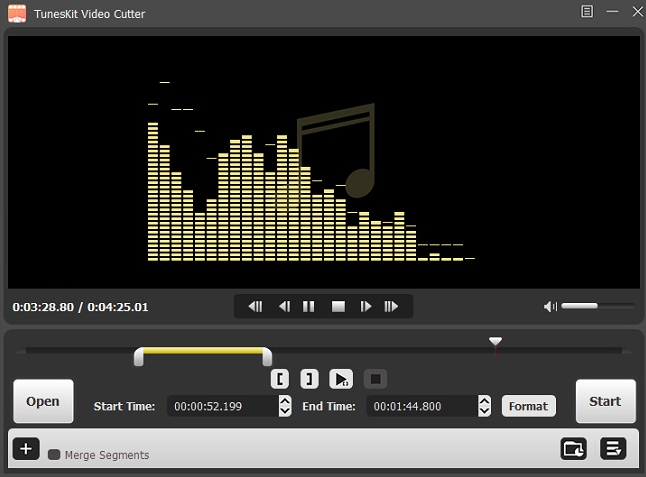Viewport: 646px width, 477px height.
Task: Click the playhead marker on the timeline
Action: (495, 342)
